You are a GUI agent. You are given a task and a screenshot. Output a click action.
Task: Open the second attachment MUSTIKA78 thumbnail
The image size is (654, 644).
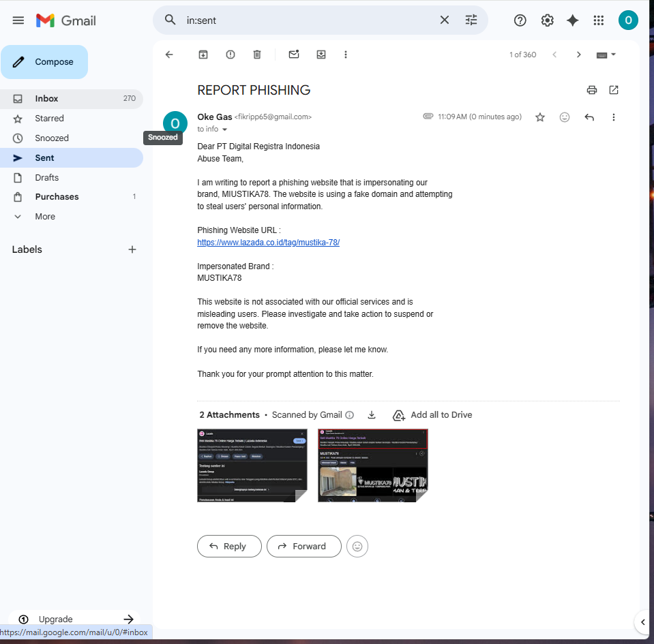(372, 465)
